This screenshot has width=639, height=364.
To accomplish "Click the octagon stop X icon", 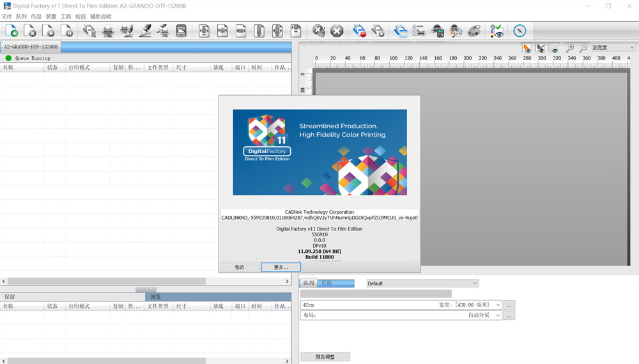I will [x=337, y=31].
